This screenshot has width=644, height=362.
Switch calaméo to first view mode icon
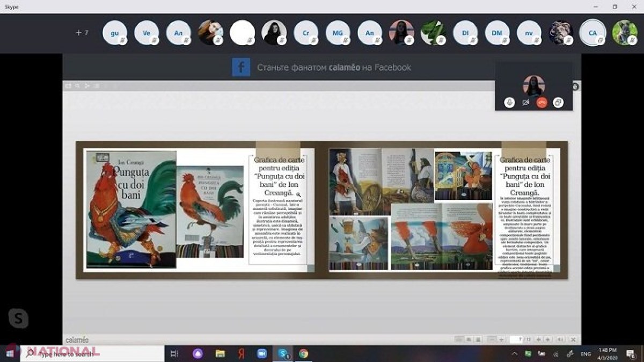click(459, 339)
